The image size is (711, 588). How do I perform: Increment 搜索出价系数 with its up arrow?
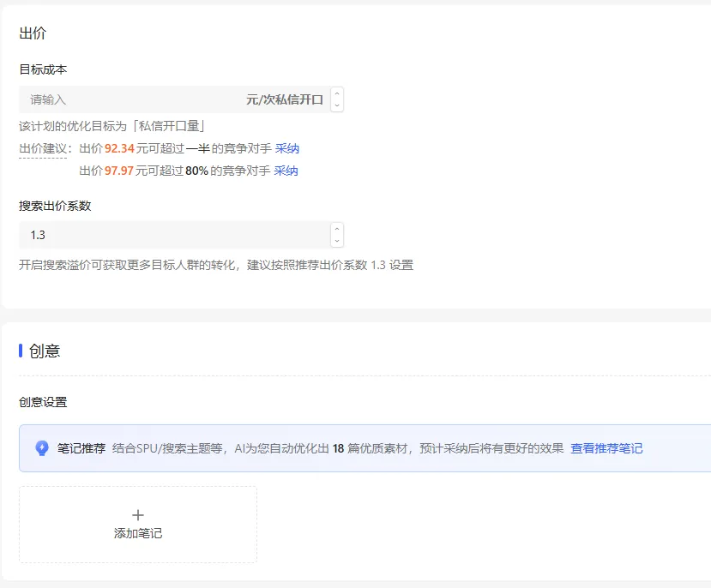click(336, 229)
